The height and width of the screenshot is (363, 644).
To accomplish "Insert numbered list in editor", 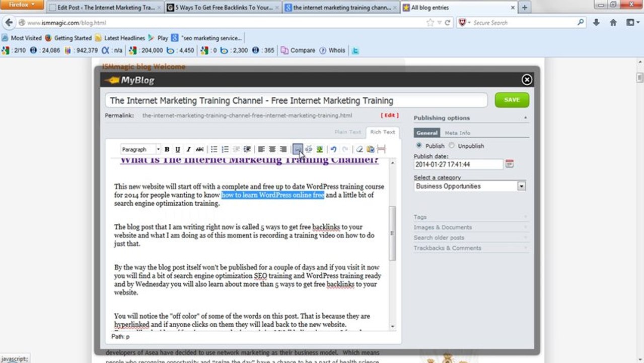I will pos(225,149).
